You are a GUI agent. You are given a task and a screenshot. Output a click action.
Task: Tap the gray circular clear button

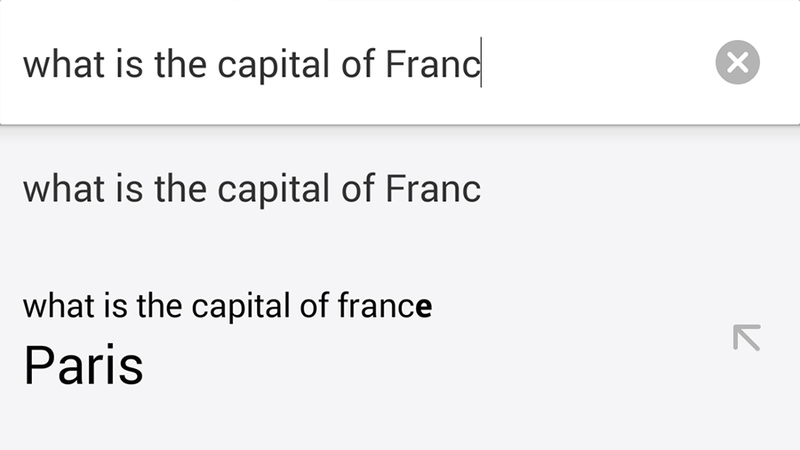pos(737,62)
